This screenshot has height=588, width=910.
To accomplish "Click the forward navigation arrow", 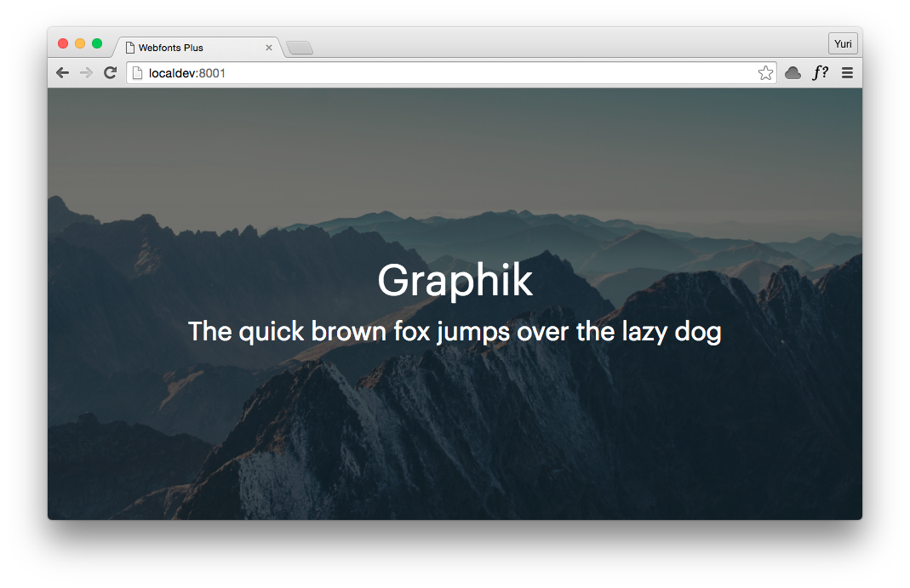I will pos(86,72).
